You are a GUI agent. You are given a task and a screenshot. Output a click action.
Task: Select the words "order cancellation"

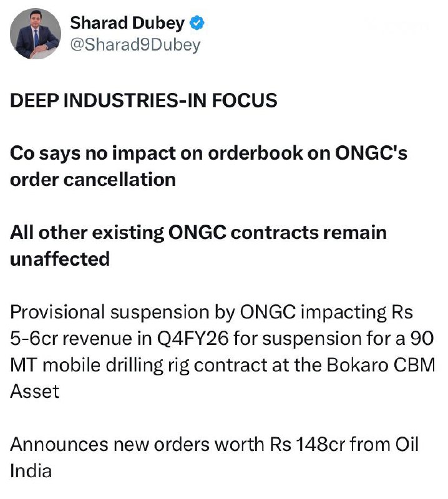(x=92, y=180)
